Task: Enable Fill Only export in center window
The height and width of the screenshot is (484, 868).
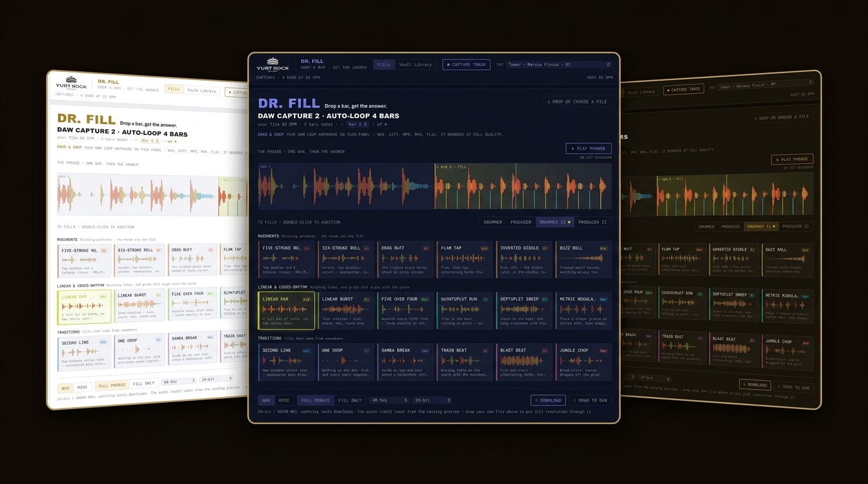Action: 350,400
